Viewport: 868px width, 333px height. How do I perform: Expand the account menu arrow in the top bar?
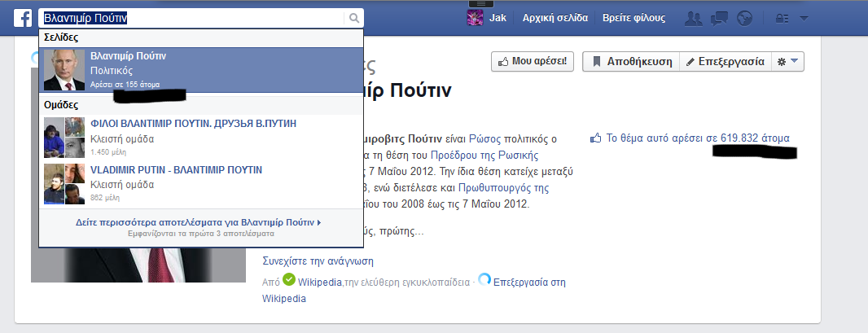point(804,18)
